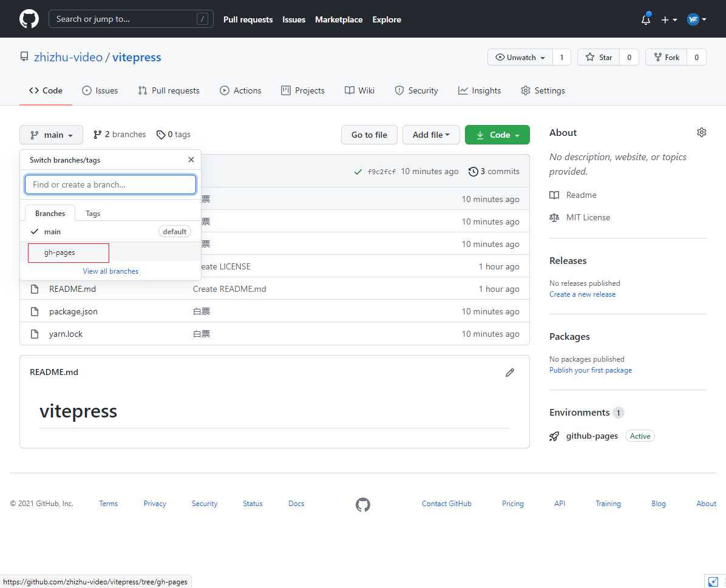The width and height of the screenshot is (726, 588).
Task: Fork the vitepress repository
Action: tap(667, 58)
